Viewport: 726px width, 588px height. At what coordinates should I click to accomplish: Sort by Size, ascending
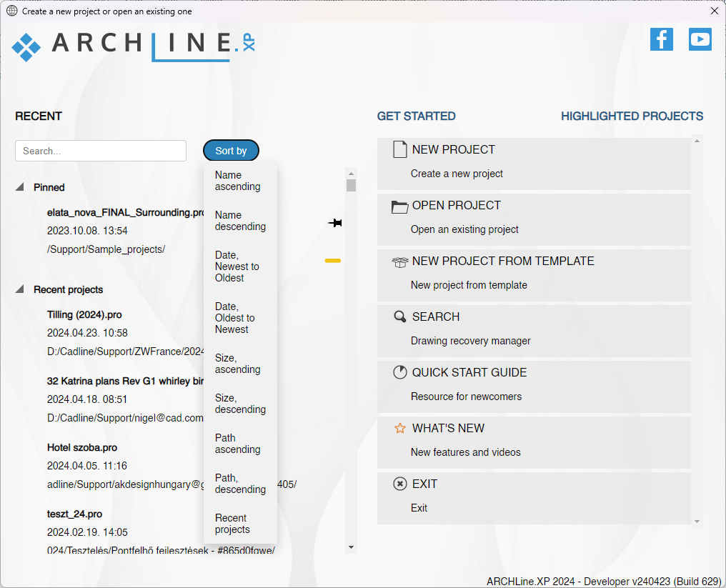240,364
